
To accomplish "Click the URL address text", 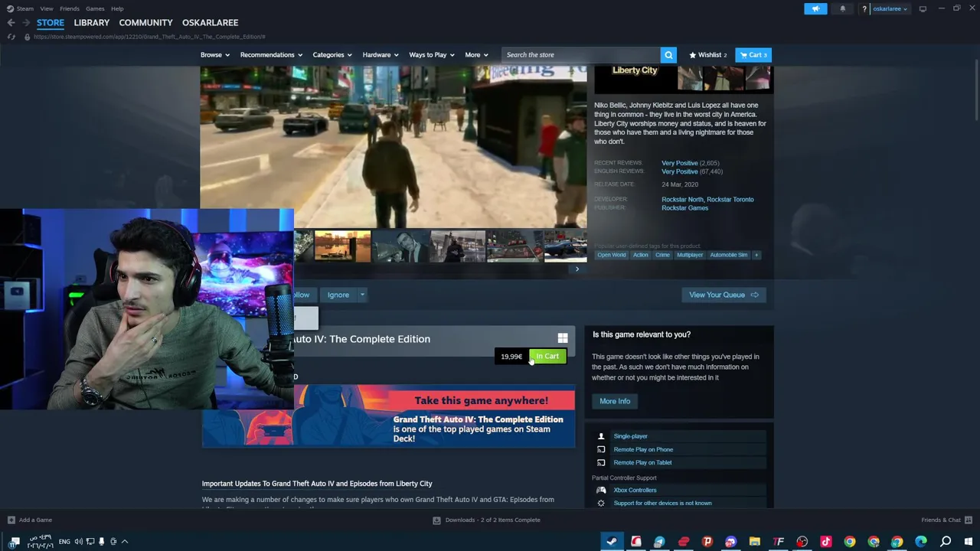I will (149, 37).
